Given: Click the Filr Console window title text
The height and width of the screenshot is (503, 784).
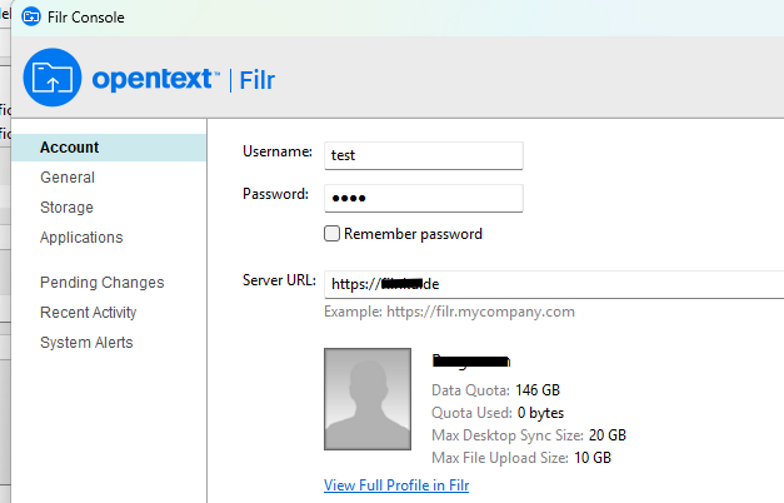Looking at the screenshot, I should 86,18.
